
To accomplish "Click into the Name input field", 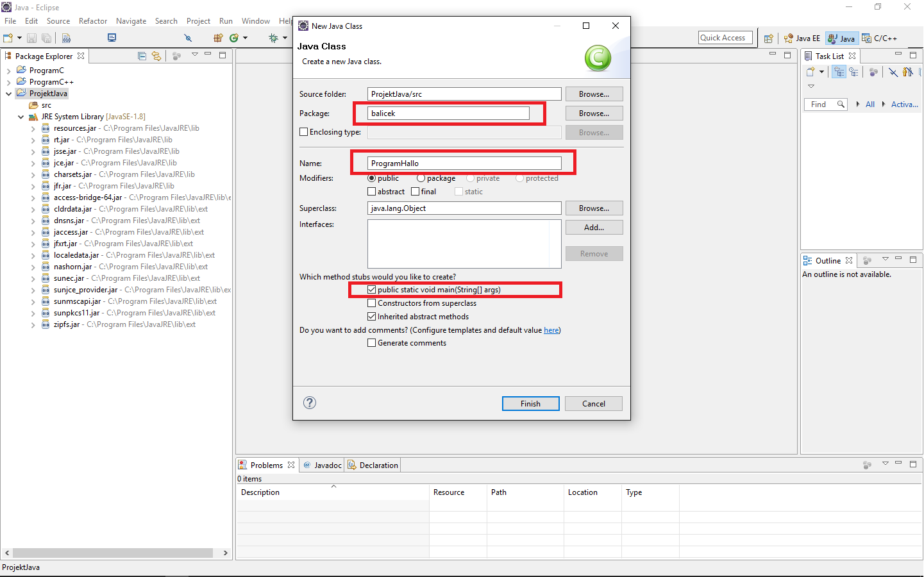I will point(464,163).
